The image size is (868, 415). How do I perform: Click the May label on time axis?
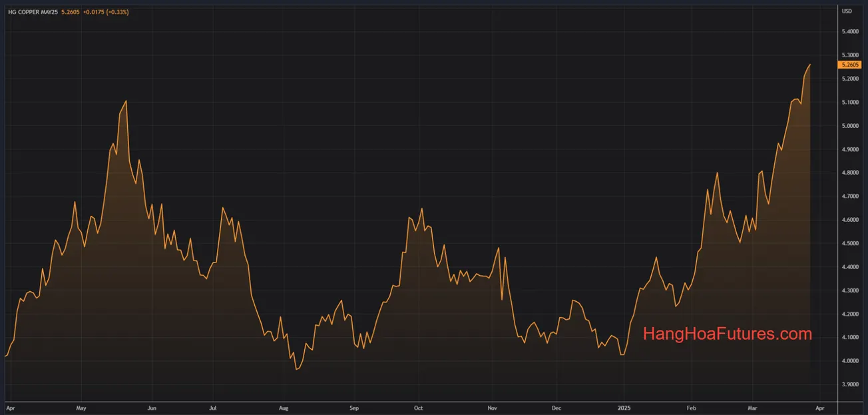point(81,408)
